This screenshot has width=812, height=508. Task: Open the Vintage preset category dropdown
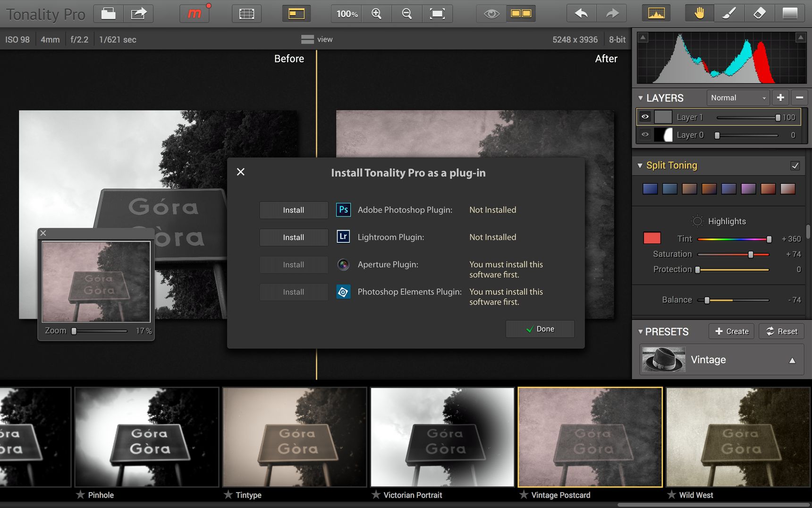722,360
